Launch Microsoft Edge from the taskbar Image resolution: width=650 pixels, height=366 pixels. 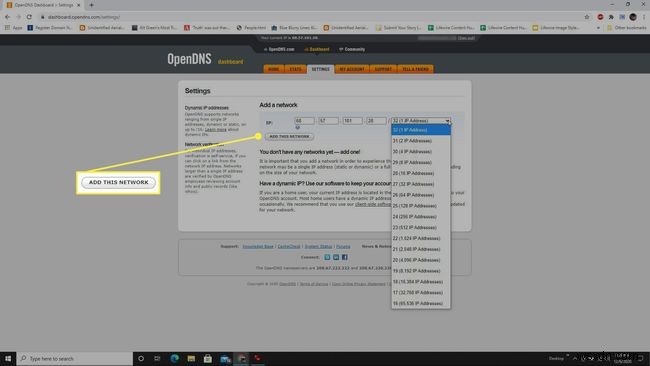(175, 359)
